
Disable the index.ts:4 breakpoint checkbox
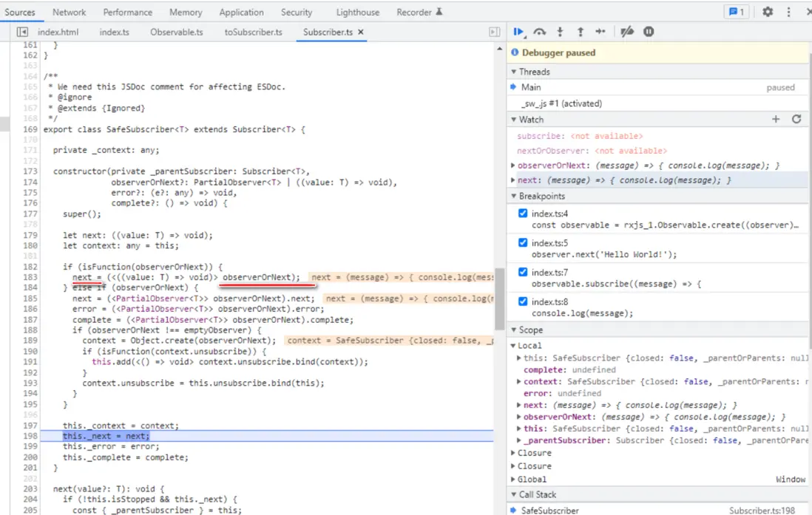[x=523, y=214]
